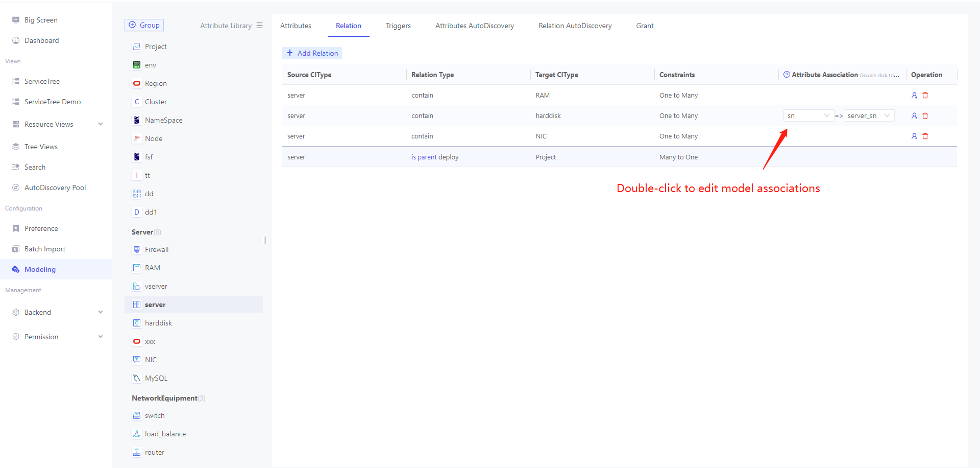Click the panel resize handle
The height and width of the screenshot is (468, 980).
coord(264,240)
